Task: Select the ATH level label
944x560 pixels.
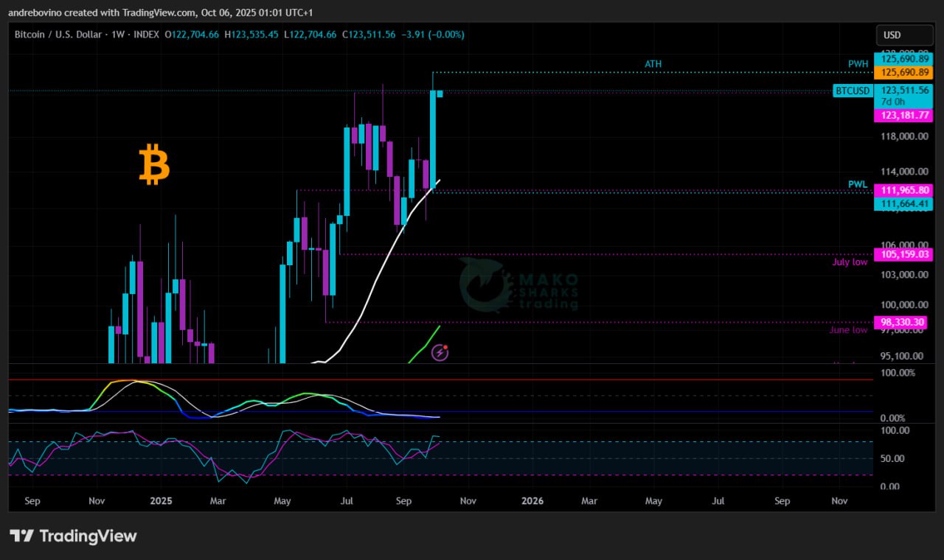Action: tap(653, 64)
